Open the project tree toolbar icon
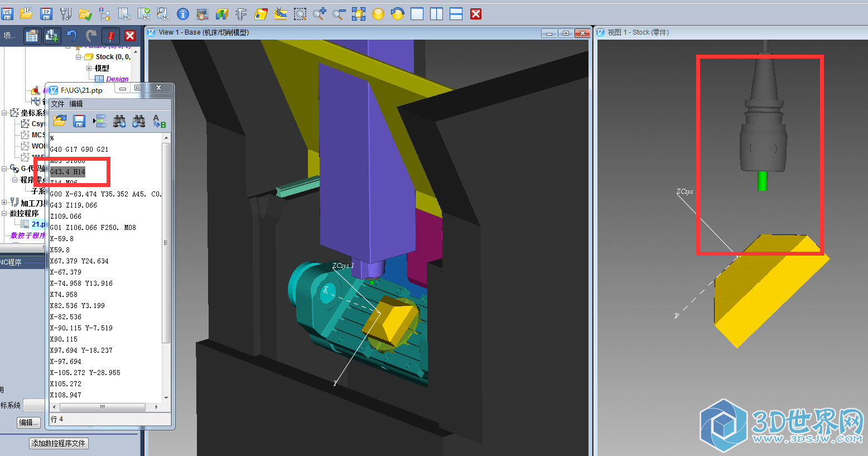868x456 pixels. tap(105, 14)
